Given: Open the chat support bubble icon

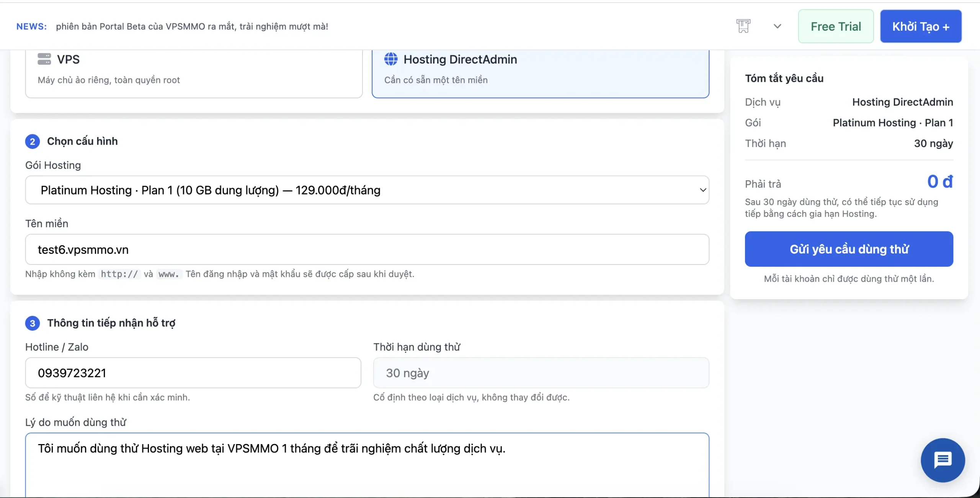Looking at the screenshot, I should 943,460.
